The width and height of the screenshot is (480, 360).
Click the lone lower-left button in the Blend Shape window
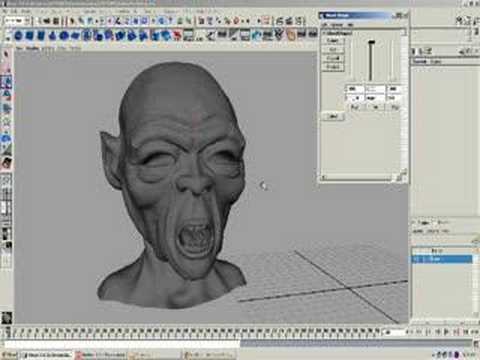333,116
